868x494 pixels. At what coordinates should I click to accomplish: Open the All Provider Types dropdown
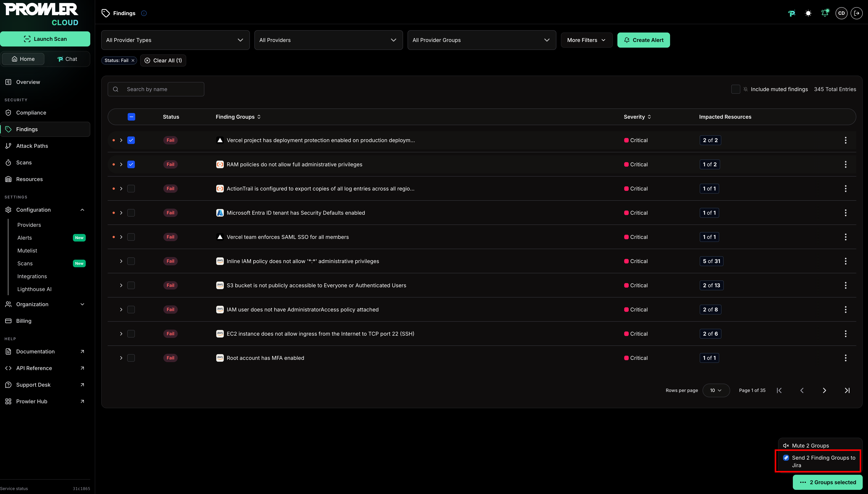(x=175, y=40)
